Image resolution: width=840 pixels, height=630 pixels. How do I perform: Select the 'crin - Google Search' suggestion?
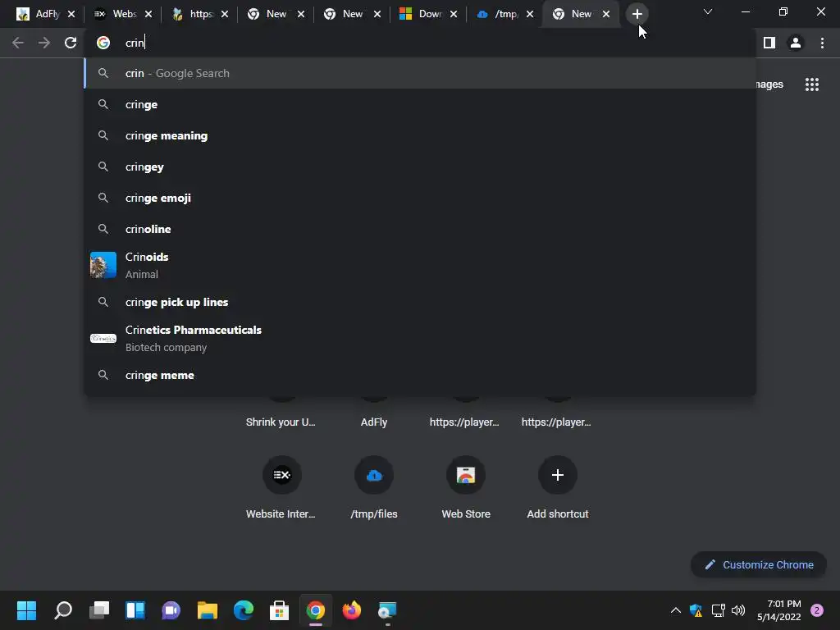420,73
